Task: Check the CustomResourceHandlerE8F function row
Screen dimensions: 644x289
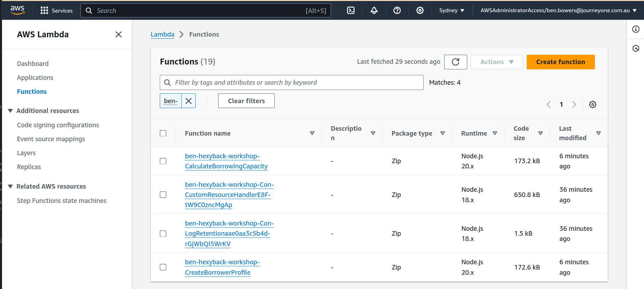Action: [x=163, y=195]
